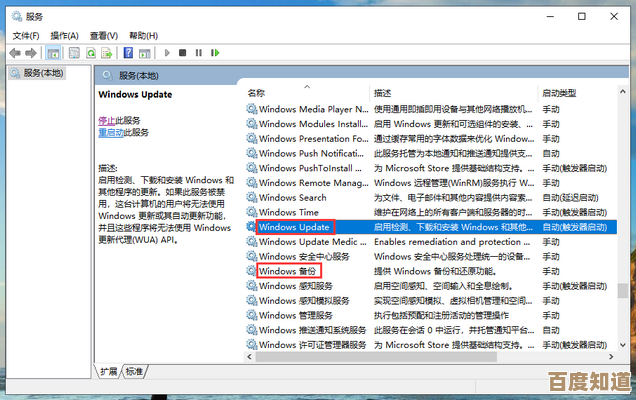Click the Forward arrow in toolbar
Screen dimensions: 636x400
32,52
